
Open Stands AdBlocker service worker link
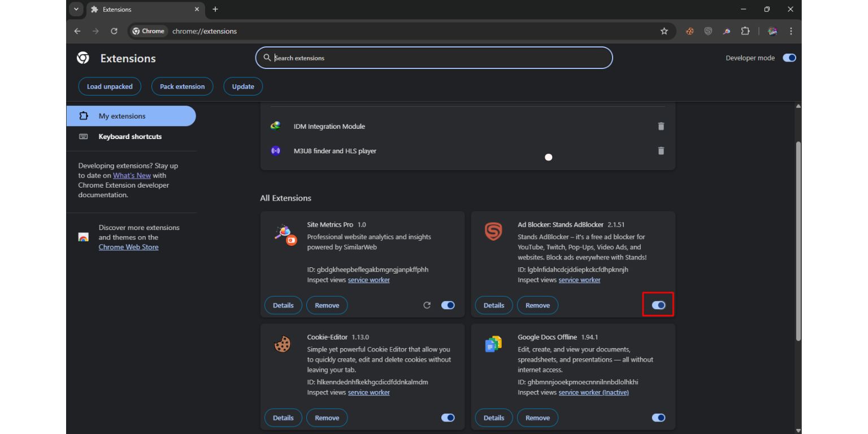tap(579, 280)
